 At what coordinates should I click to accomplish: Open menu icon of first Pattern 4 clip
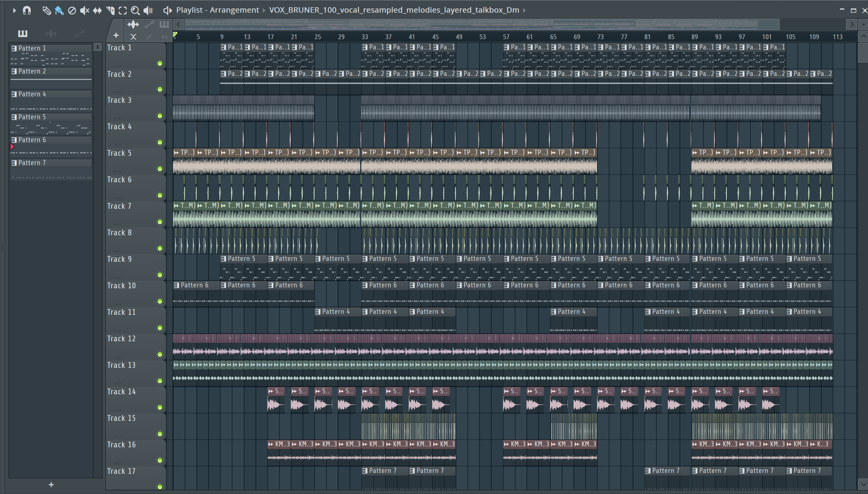point(318,312)
